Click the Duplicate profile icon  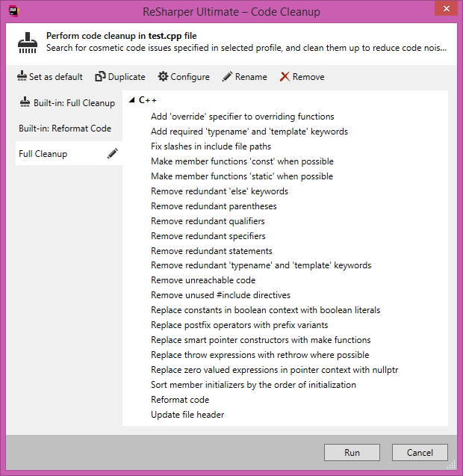(x=100, y=76)
